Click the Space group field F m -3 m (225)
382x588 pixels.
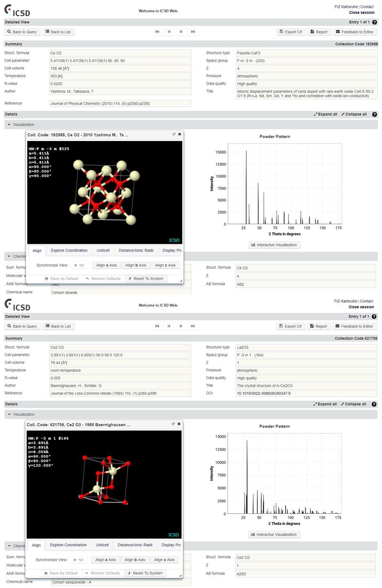tap(306, 61)
